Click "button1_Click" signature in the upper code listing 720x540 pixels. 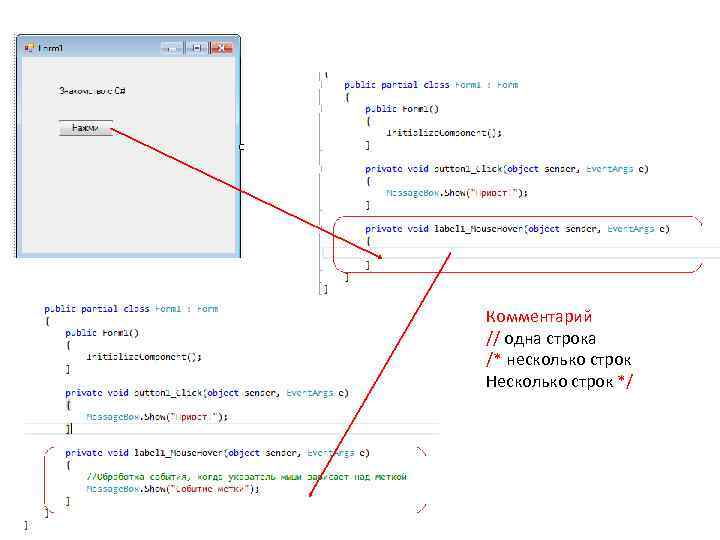coord(507,169)
